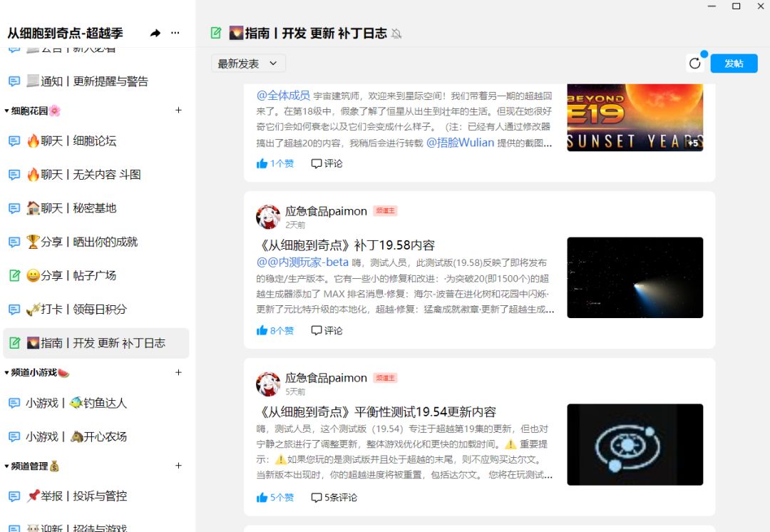Screen dimensions: 770x532
Task: Click the chat icon of 举报 | 投诉与管控
Action: point(14,496)
